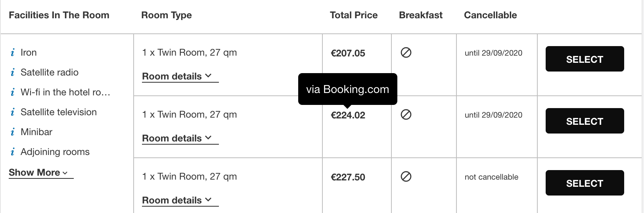Click the info icon beside Minibar

pos(13,132)
